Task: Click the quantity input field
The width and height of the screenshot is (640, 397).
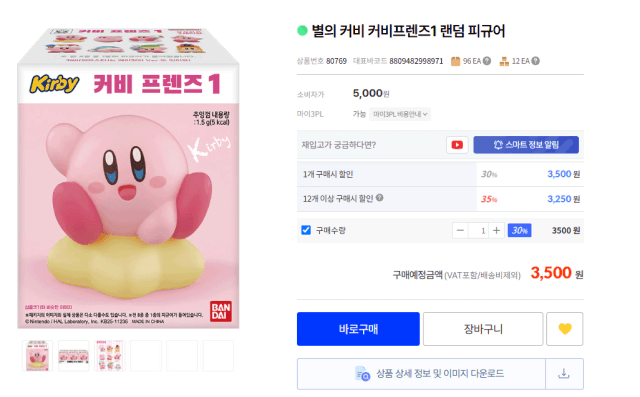Action: coord(478,231)
